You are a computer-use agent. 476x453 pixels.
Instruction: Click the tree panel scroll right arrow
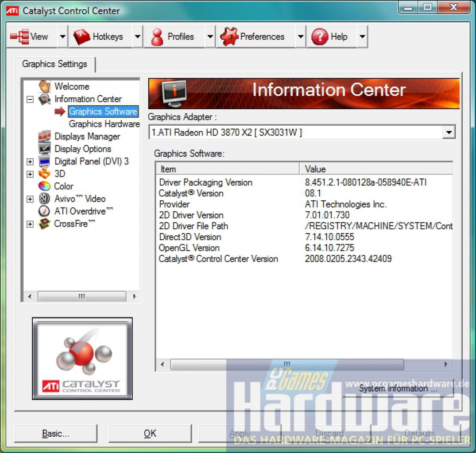[x=135, y=296]
